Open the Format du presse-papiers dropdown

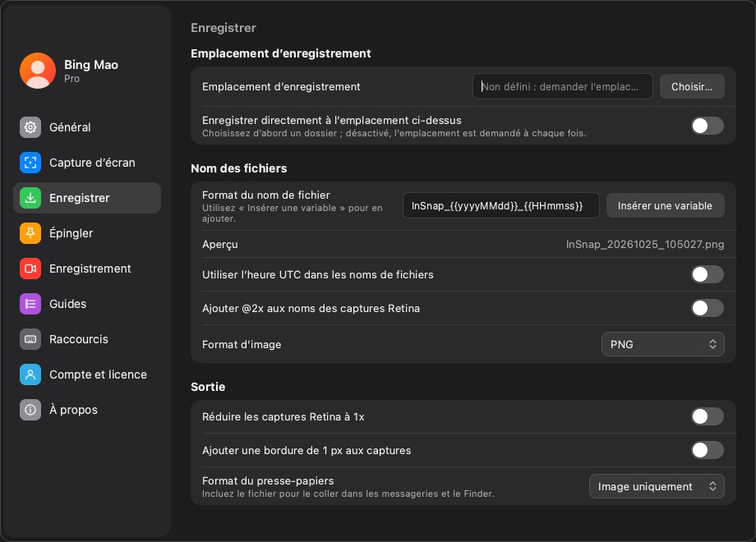(x=657, y=487)
